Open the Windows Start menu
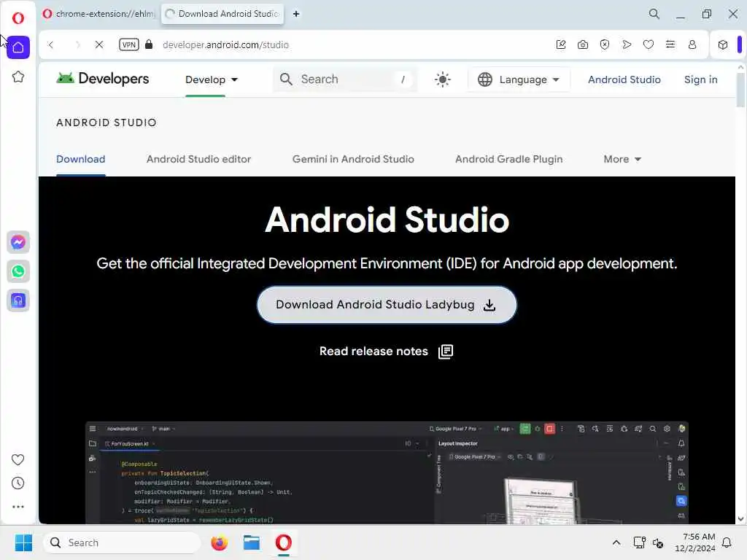Image resolution: width=747 pixels, height=560 pixels. (x=23, y=542)
